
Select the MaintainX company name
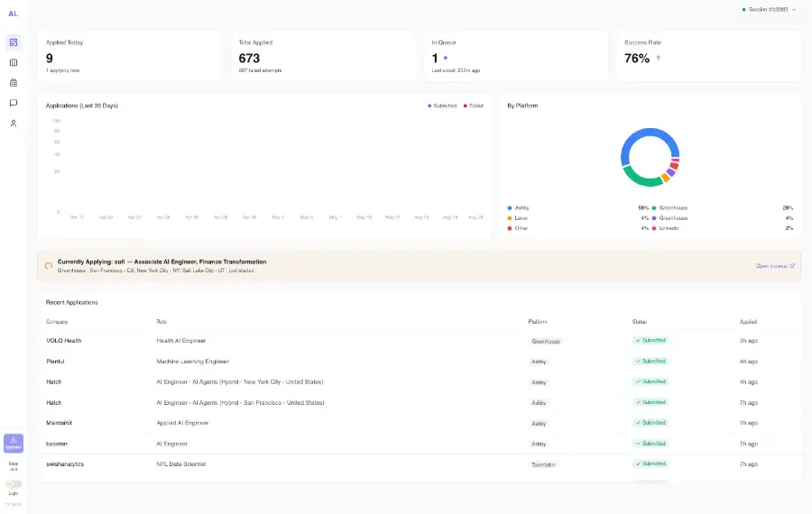tap(60, 423)
